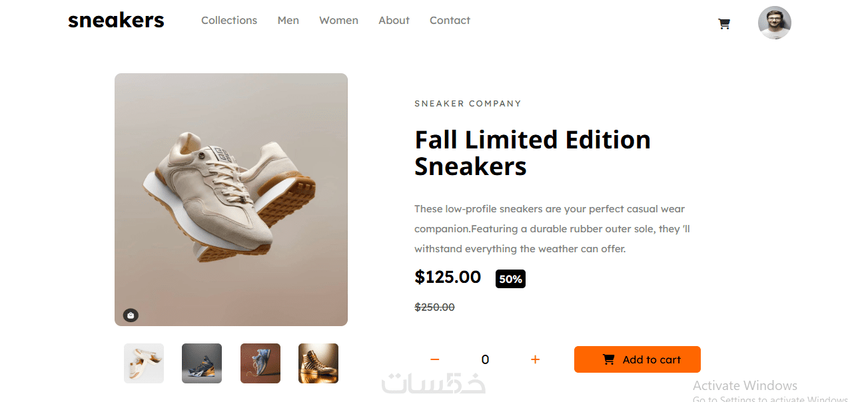868x402 pixels.
Task: Click the Fall Limited Edition Sneakers title
Action: (532, 153)
